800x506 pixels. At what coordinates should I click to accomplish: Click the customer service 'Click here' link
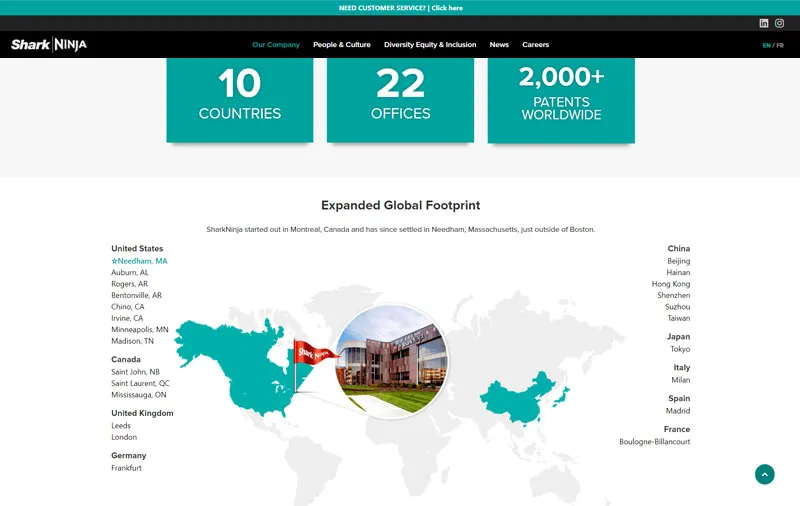coord(447,8)
